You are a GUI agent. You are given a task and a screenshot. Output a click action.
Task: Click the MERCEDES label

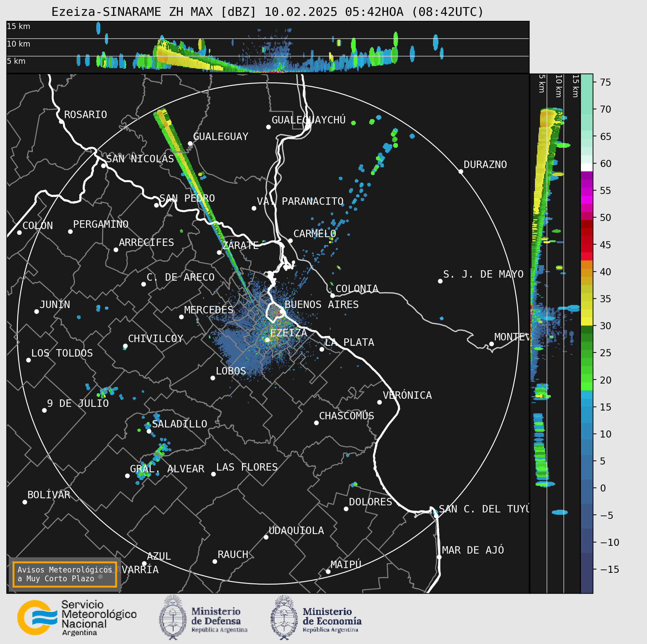coord(209,310)
